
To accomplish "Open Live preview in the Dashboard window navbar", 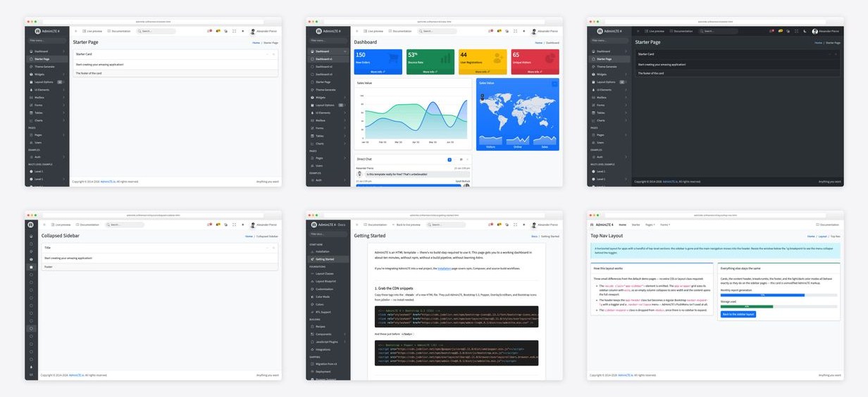I will [x=373, y=31].
